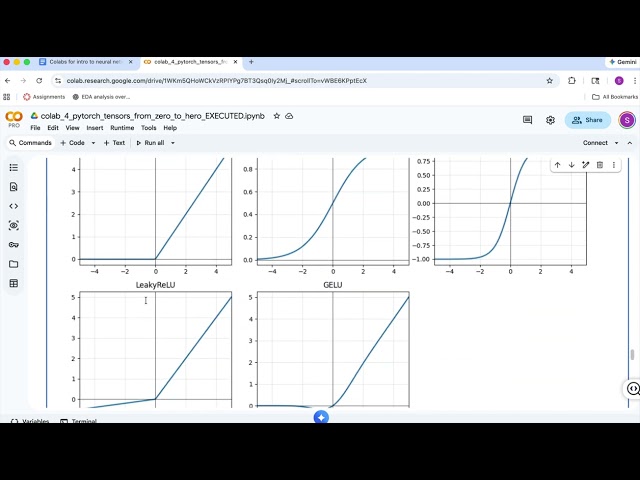This screenshot has height=480, width=640.
Task: Open the comments icon in header
Action: click(527, 120)
